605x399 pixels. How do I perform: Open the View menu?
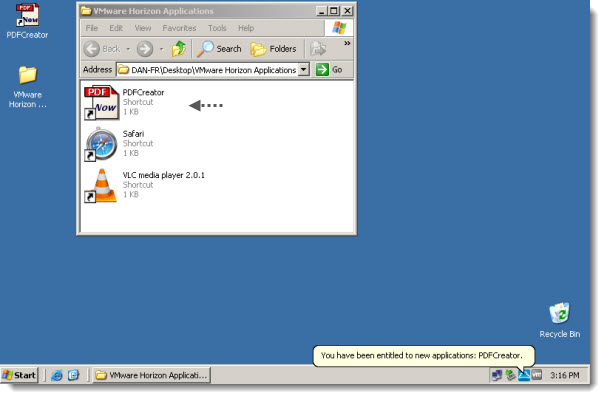(x=143, y=28)
